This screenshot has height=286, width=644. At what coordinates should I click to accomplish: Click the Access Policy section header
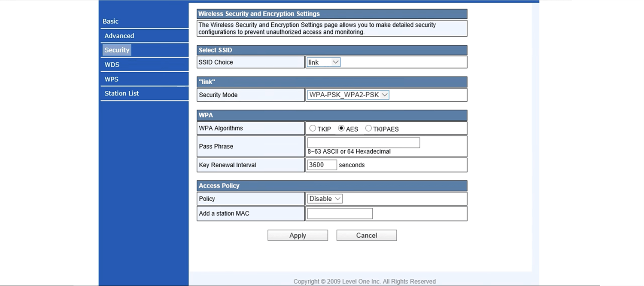click(332, 186)
